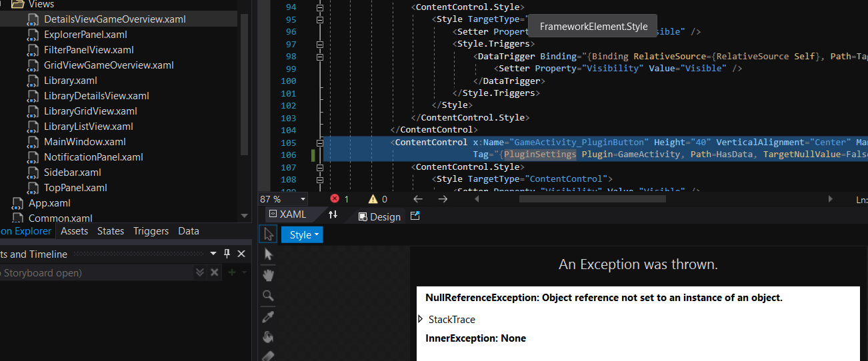Collapse code region at line 94
The width and height of the screenshot is (868, 361).
(x=319, y=7)
